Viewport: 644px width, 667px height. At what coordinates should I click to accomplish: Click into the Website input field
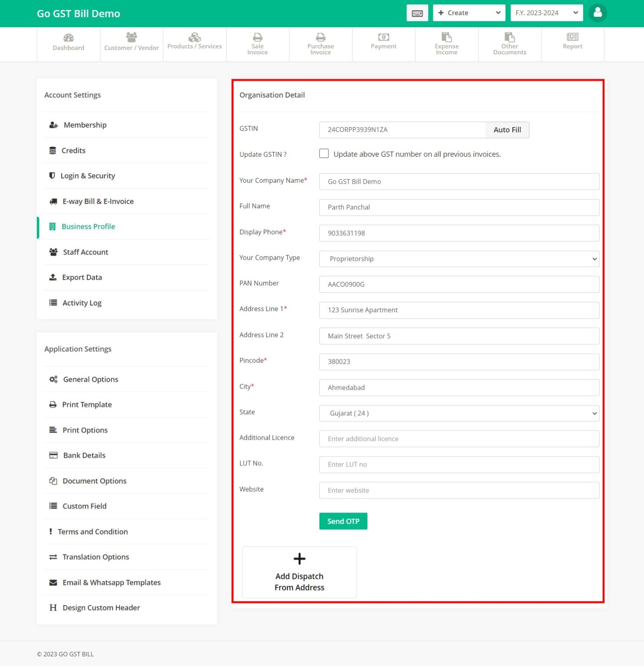459,491
